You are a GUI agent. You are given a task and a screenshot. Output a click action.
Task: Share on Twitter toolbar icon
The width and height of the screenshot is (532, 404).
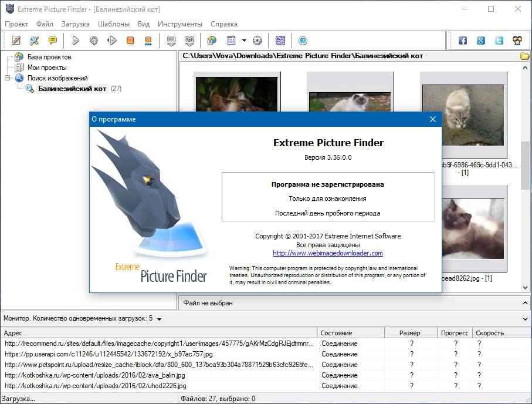point(499,41)
